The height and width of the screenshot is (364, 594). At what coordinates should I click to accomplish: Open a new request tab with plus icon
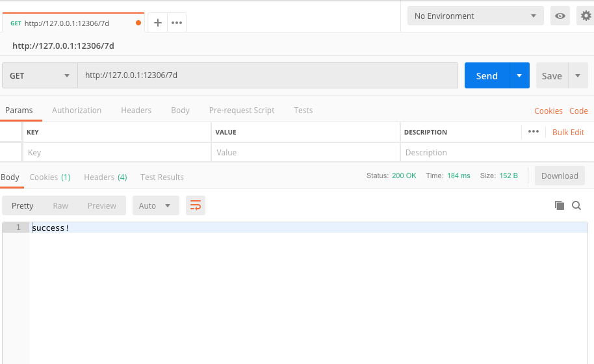(157, 23)
